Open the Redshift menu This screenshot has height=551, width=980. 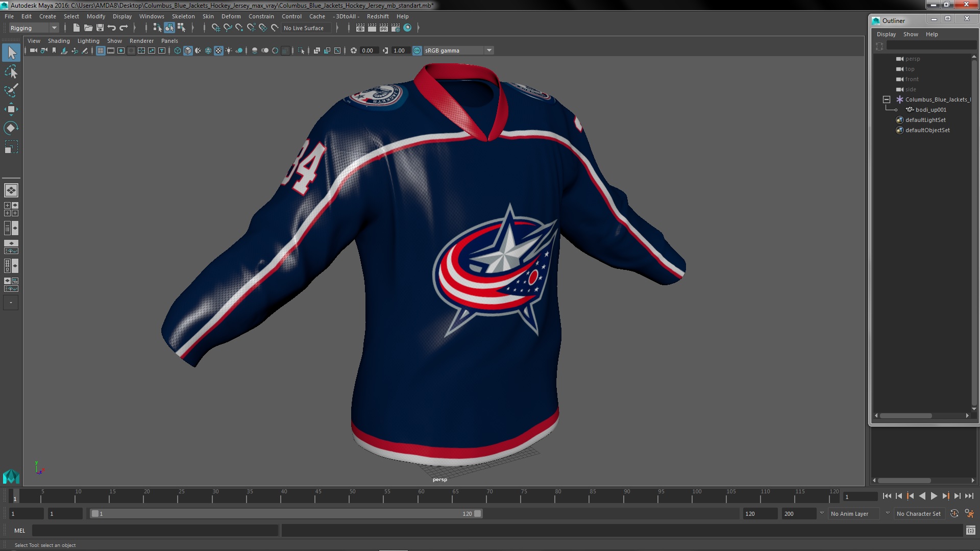[x=378, y=16]
